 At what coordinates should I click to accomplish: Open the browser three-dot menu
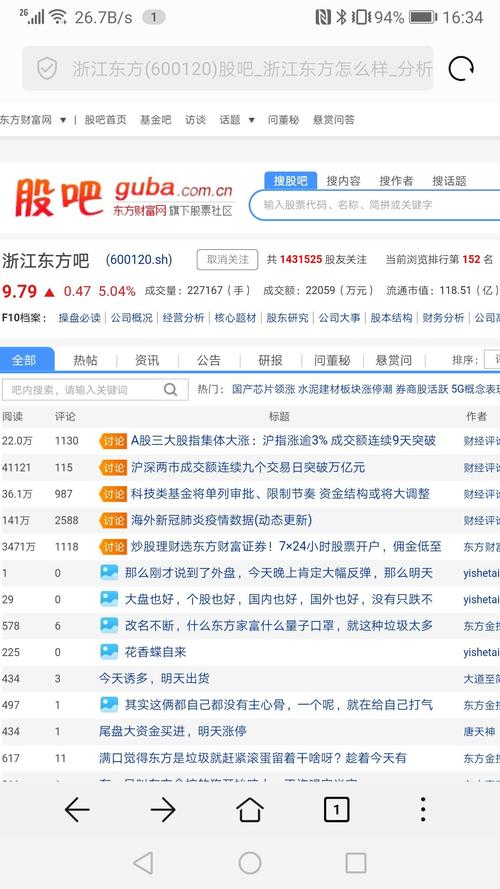423,809
